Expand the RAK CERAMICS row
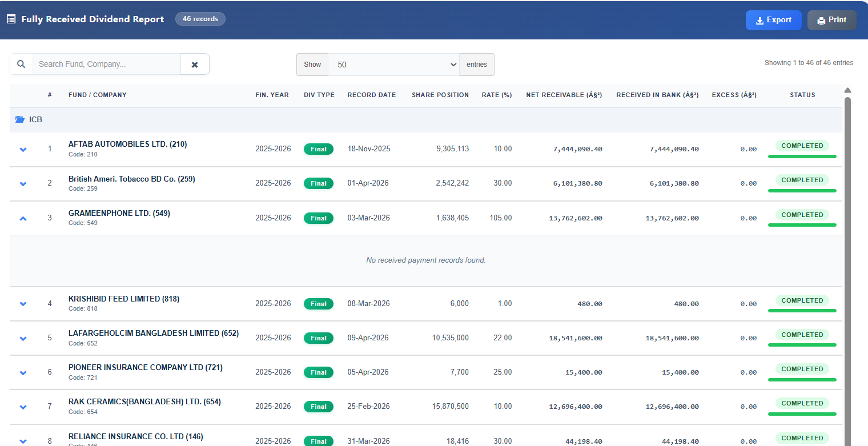Screen dimensions: 868x446 (23, 407)
